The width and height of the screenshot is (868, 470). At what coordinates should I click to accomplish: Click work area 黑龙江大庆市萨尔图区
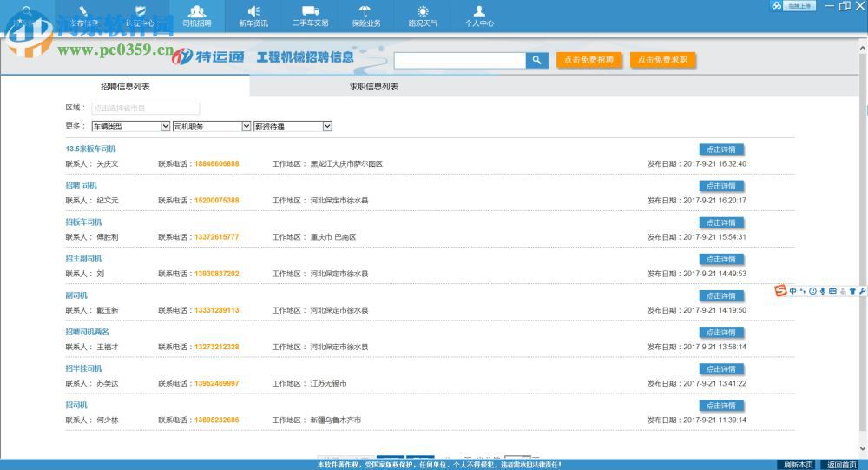click(x=346, y=163)
